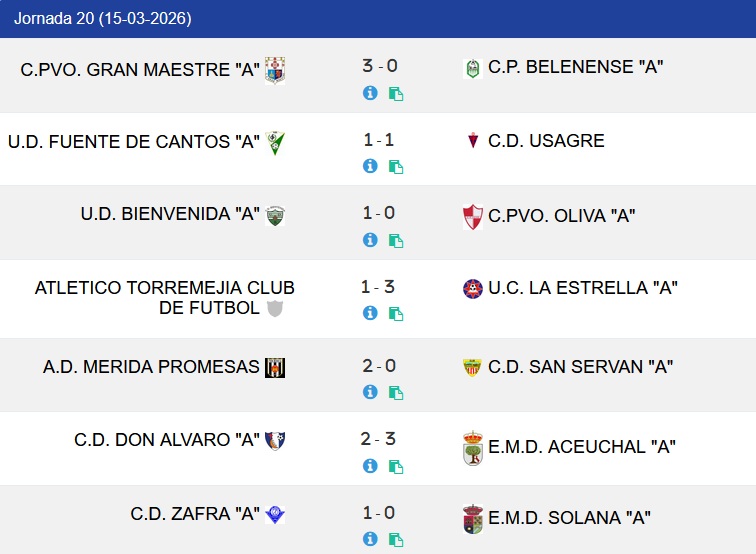The width and height of the screenshot is (756, 554).
Task: Click A.D. Merida Promesas striped crest
Action: [x=275, y=368]
